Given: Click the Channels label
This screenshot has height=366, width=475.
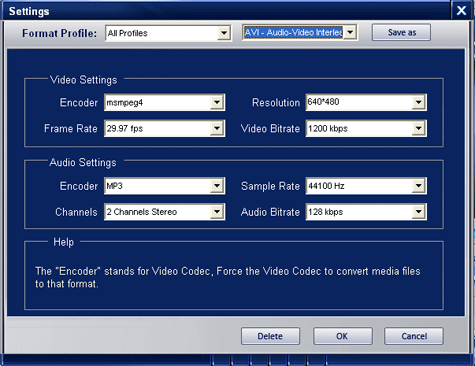Looking at the screenshot, I should (76, 212).
